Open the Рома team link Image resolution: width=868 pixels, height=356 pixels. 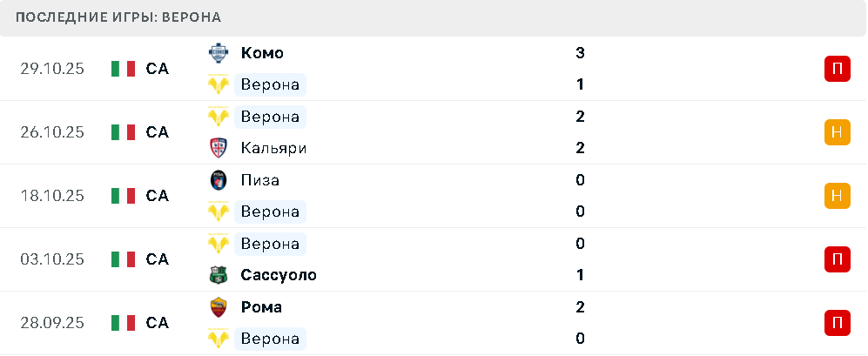point(261,307)
